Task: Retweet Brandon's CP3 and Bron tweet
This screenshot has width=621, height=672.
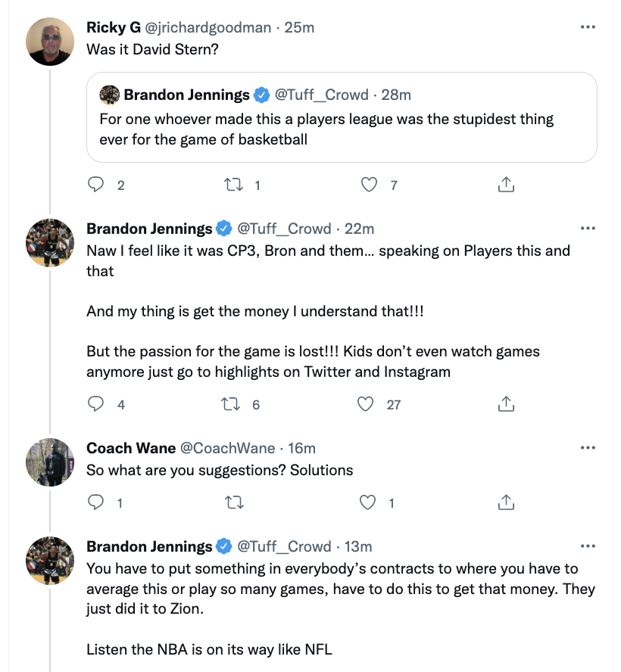Action: (x=235, y=404)
